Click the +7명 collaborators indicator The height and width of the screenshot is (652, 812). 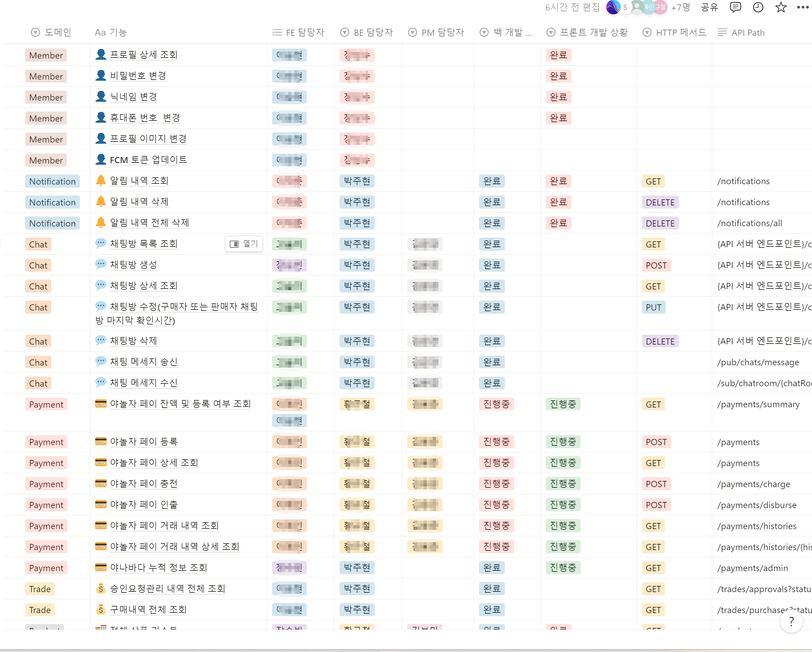pyautogui.click(x=680, y=7)
